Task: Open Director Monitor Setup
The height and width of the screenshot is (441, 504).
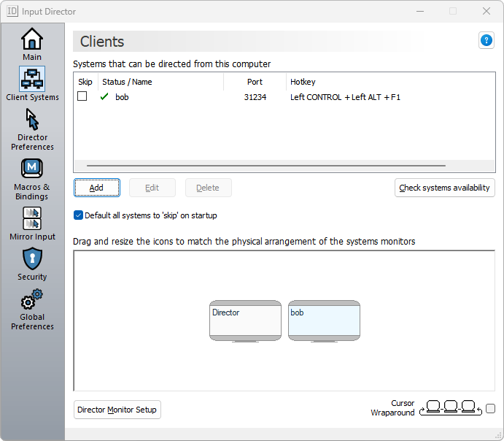Action: click(117, 410)
